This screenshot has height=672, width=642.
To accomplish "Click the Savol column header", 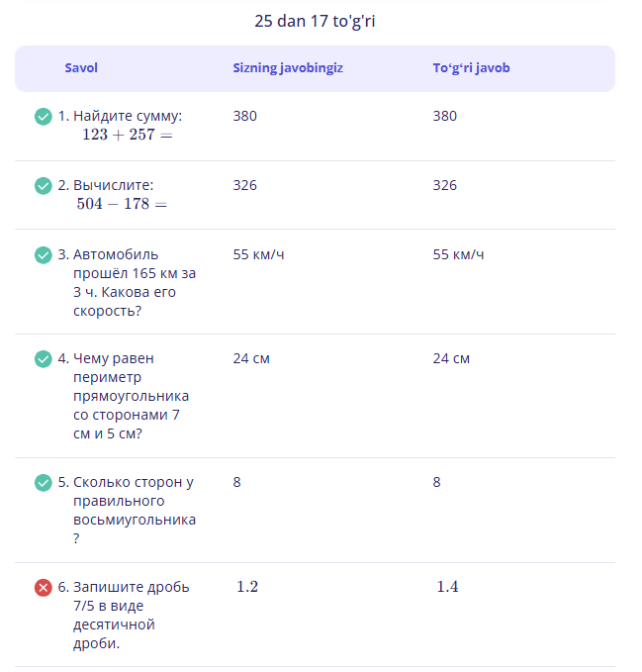I will (x=81, y=68).
